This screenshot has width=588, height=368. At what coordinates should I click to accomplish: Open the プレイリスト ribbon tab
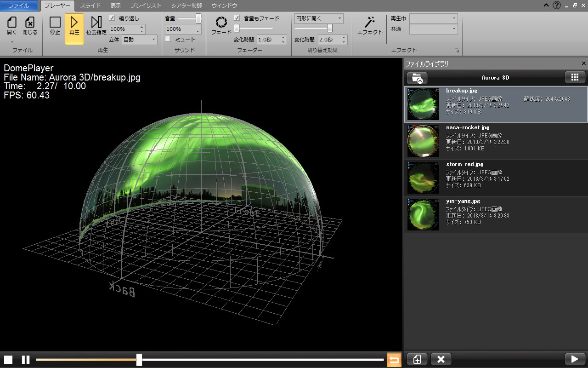point(146,6)
